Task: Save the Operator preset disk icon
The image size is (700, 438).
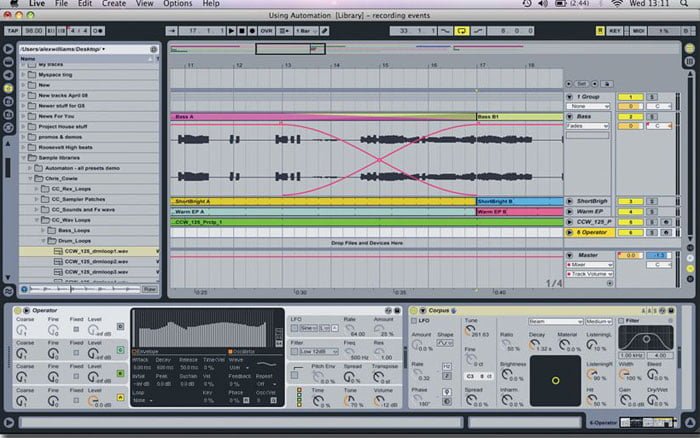Action: (397, 310)
